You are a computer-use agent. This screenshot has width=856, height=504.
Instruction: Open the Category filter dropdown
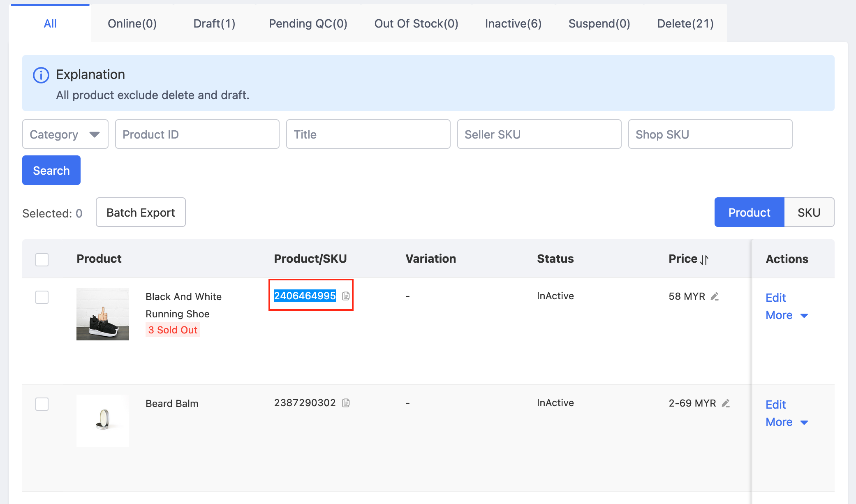[65, 134]
